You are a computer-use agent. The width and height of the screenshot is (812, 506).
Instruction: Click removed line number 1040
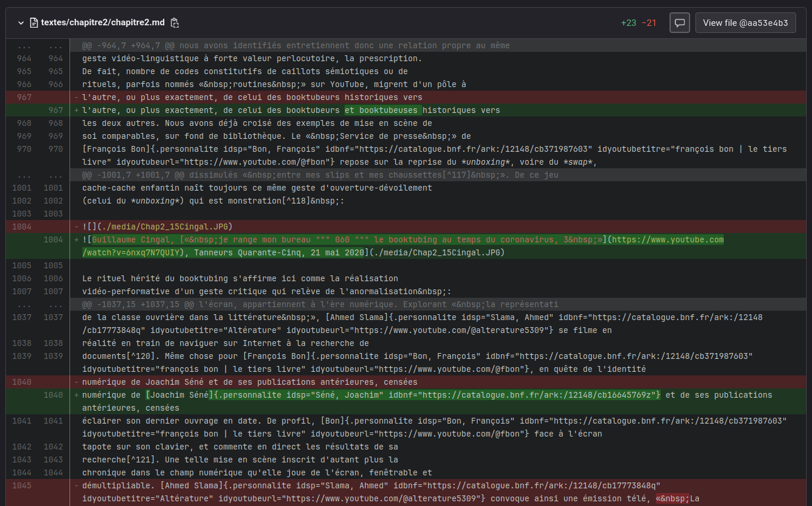coord(24,382)
